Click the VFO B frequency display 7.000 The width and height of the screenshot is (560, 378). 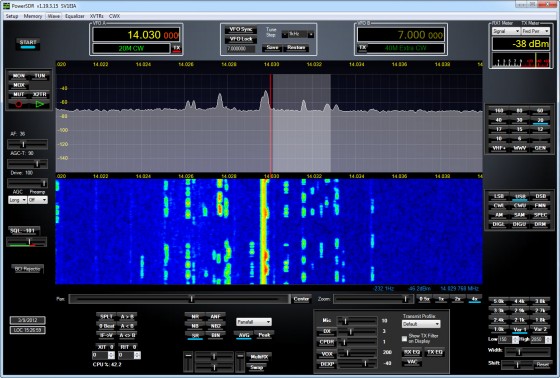coord(401,35)
